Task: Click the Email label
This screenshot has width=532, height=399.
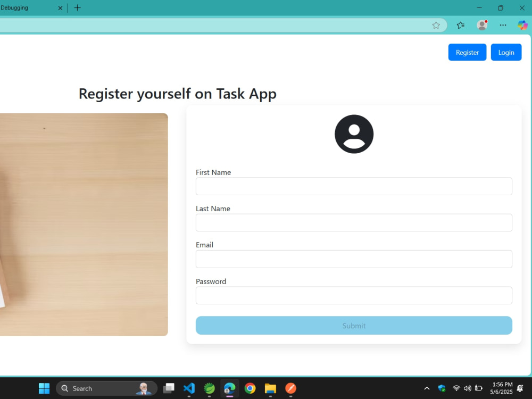Action: pyautogui.click(x=205, y=245)
